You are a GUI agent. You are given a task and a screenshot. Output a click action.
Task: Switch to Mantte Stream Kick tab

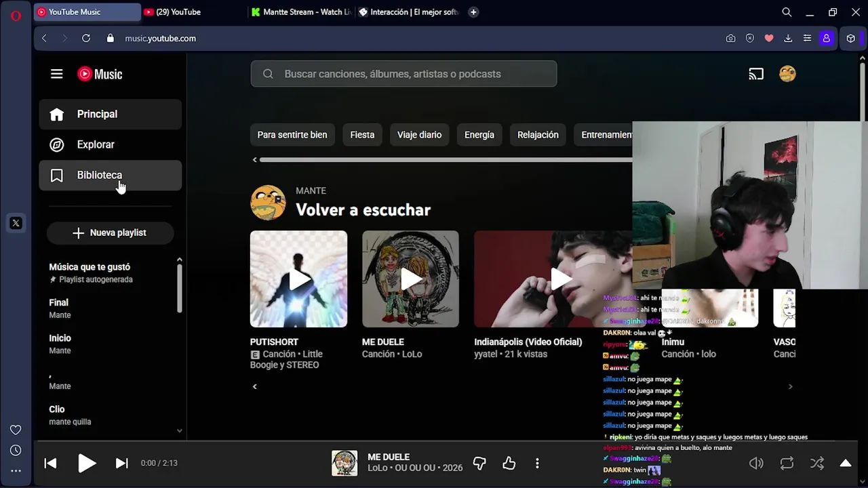(x=300, y=12)
